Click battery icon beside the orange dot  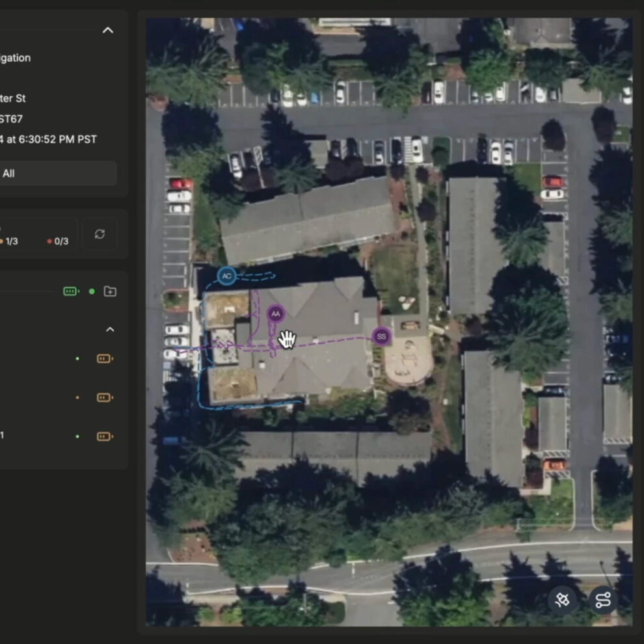tap(105, 397)
